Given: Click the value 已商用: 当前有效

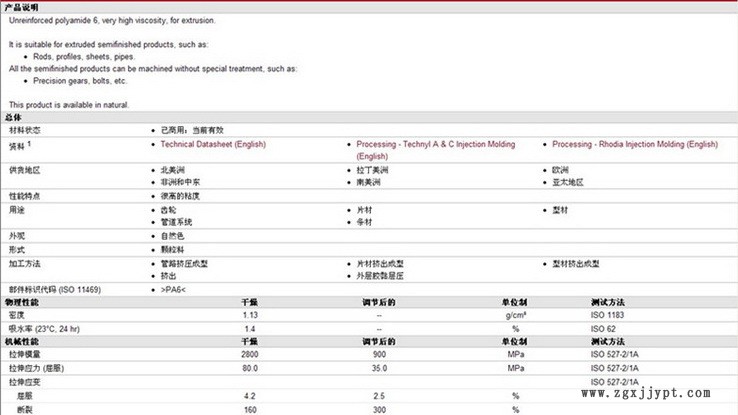Looking at the screenshot, I should [192, 130].
